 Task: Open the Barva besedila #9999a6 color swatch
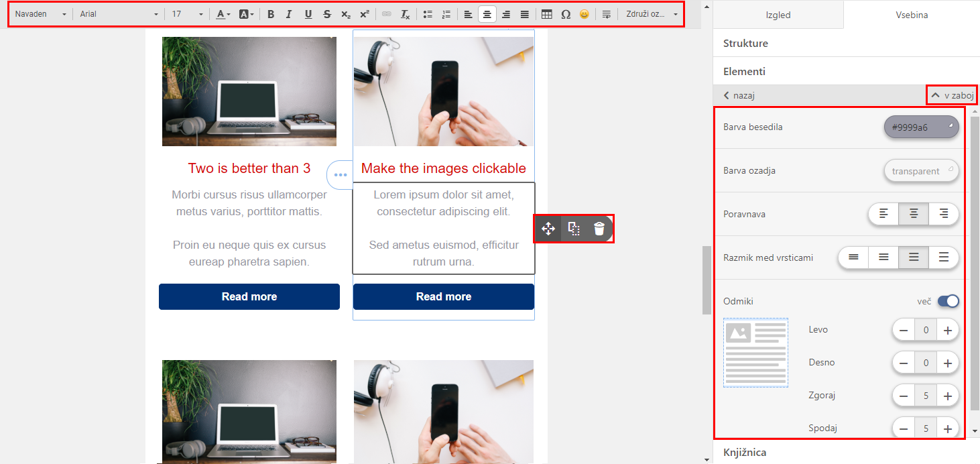(921, 127)
